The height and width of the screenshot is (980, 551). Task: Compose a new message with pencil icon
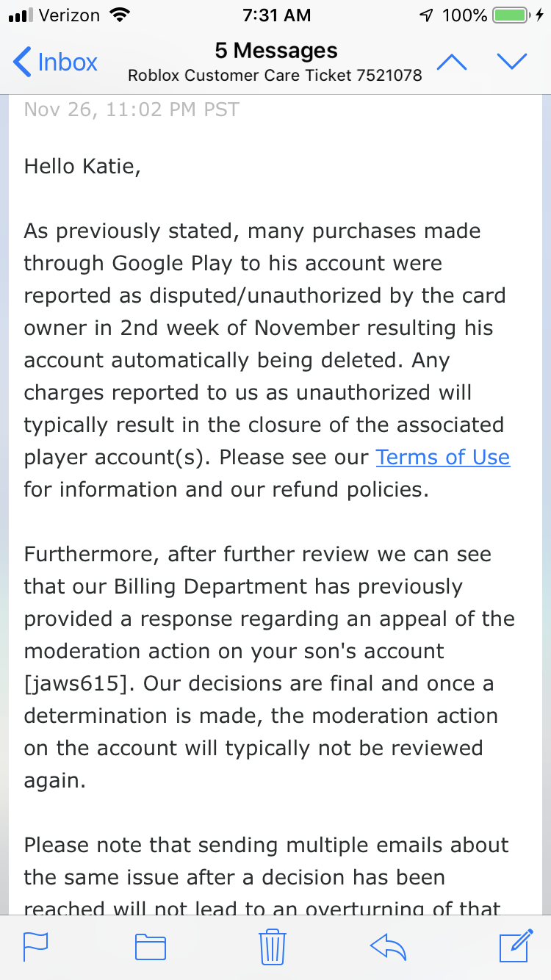pyautogui.click(x=515, y=945)
